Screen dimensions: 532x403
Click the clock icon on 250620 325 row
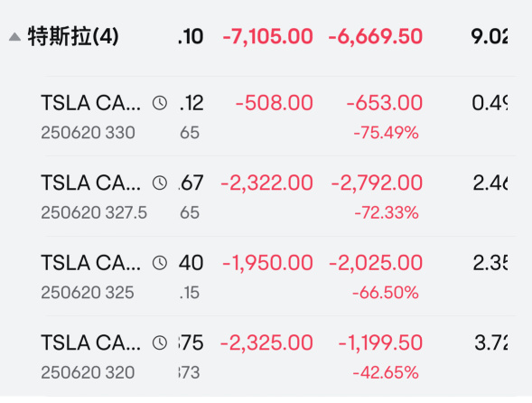pos(160,263)
